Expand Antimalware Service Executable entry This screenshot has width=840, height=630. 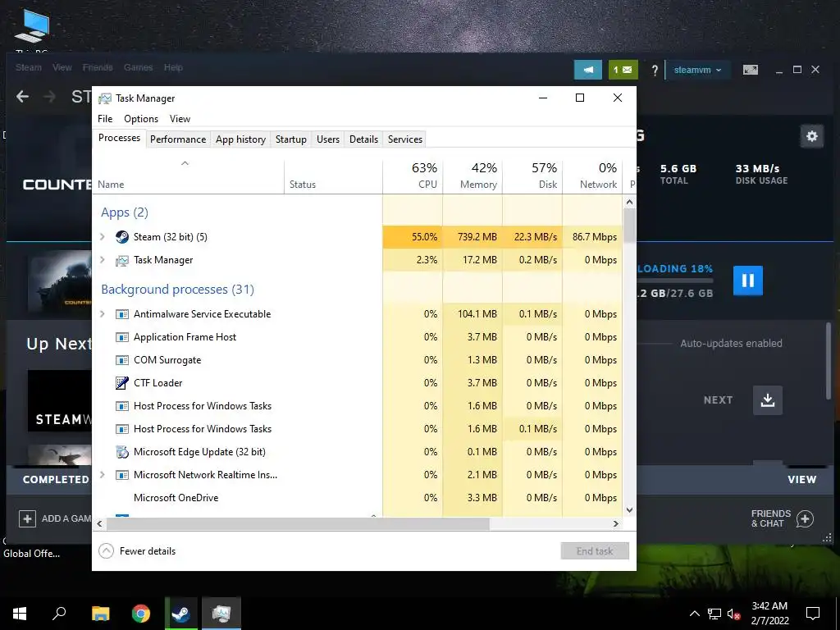103,314
